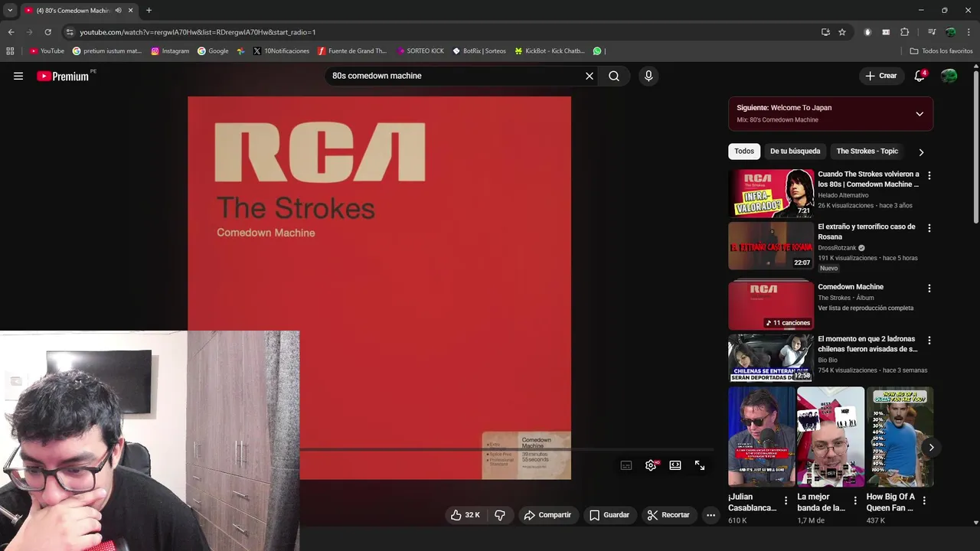The height and width of the screenshot is (551, 980).
Task: Clear the search text with the X
Action: tap(590, 76)
